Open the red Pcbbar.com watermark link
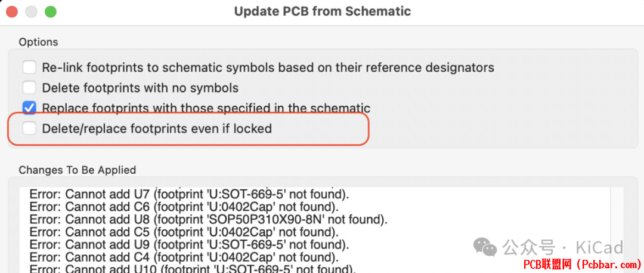Screen dimensions: 644x273 (581, 263)
